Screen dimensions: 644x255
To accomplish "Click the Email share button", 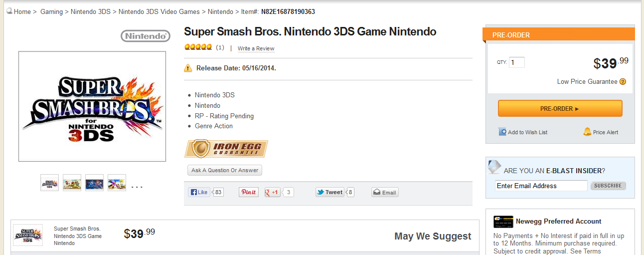I will (385, 193).
